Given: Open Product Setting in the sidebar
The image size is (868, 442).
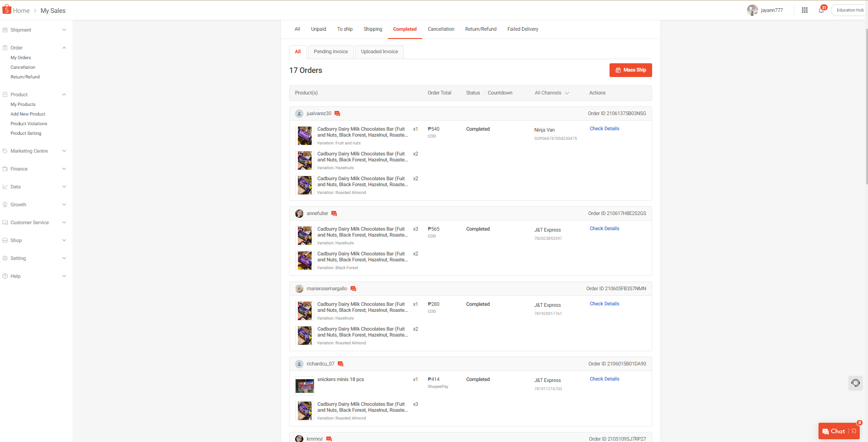Looking at the screenshot, I should coord(26,133).
